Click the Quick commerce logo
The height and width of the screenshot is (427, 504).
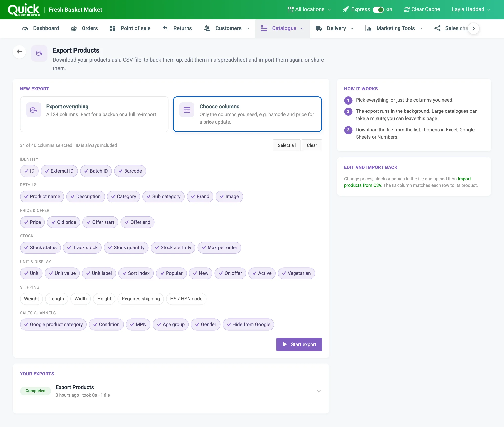[x=24, y=10]
